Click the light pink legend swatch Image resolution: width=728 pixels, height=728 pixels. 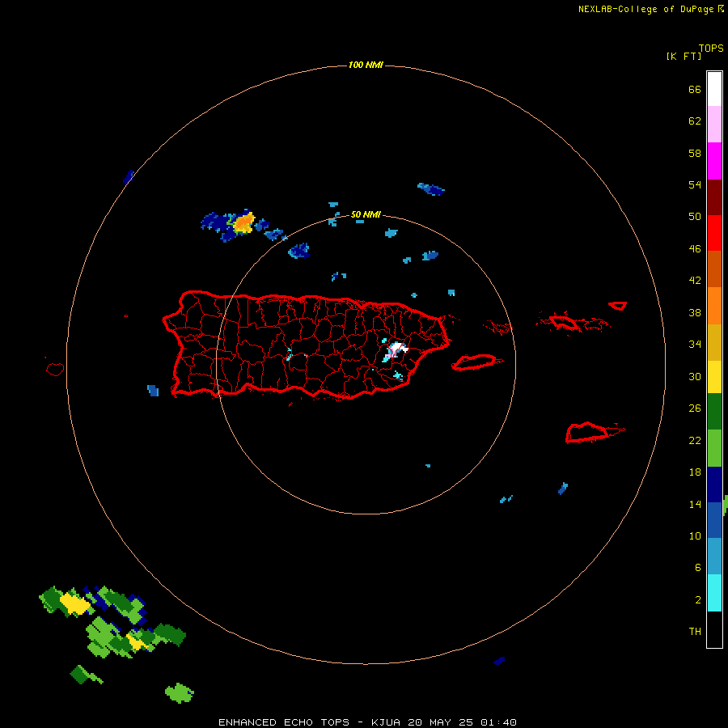[x=714, y=125]
